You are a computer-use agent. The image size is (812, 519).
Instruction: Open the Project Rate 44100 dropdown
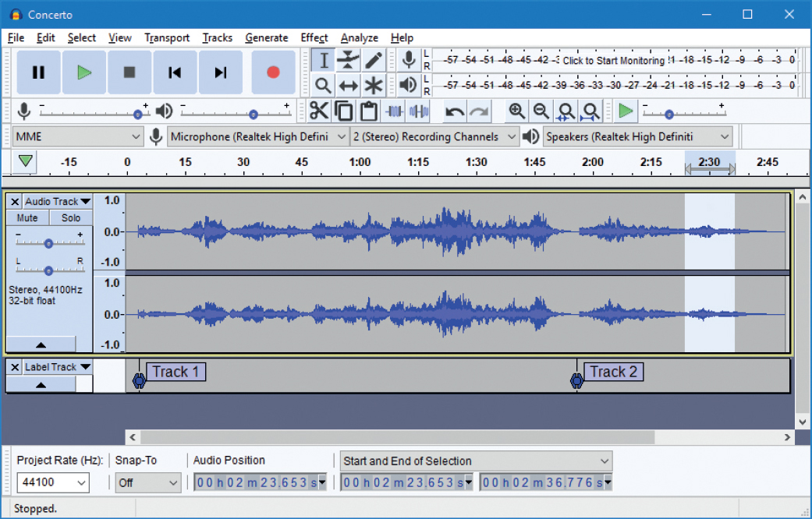53,482
